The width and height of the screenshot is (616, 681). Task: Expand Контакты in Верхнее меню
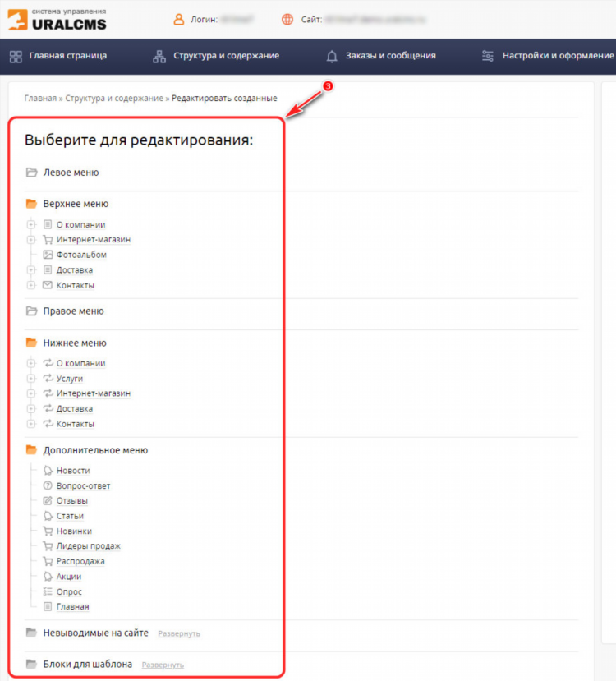[31, 285]
